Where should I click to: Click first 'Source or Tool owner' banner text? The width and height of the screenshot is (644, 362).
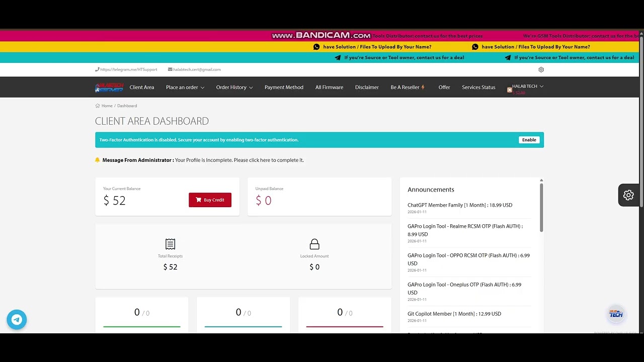pos(404,57)
